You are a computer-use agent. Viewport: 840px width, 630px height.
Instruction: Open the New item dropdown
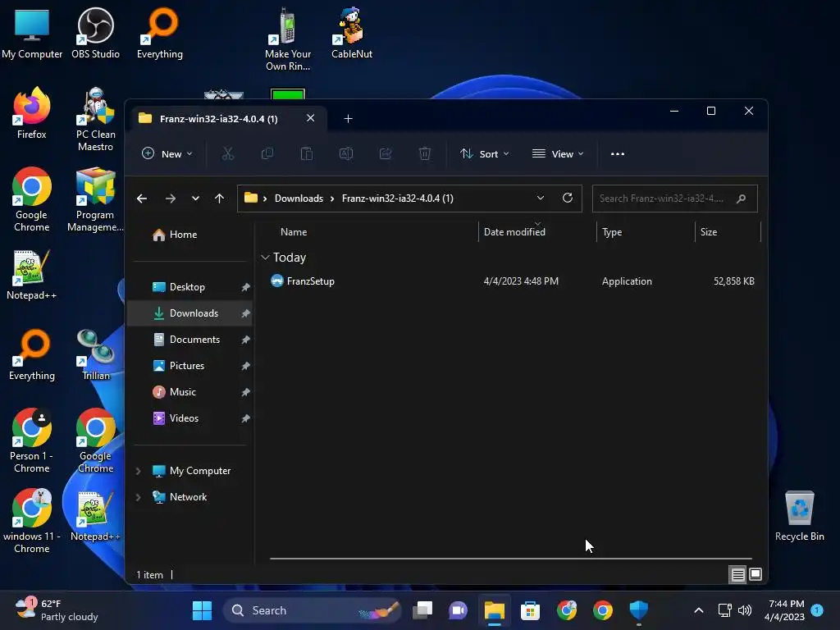(167, 153)
